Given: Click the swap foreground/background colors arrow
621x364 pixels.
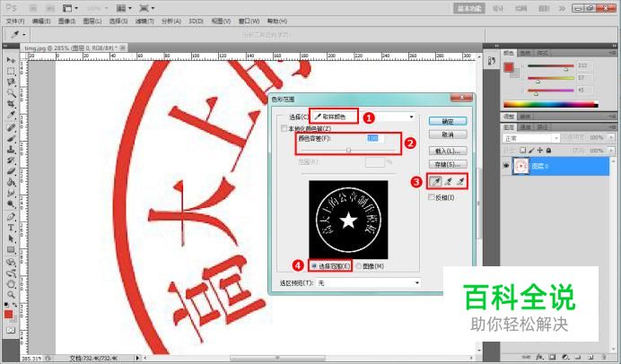Looking at the screenshot, I should pyautogui.click(x=14, y=305).
